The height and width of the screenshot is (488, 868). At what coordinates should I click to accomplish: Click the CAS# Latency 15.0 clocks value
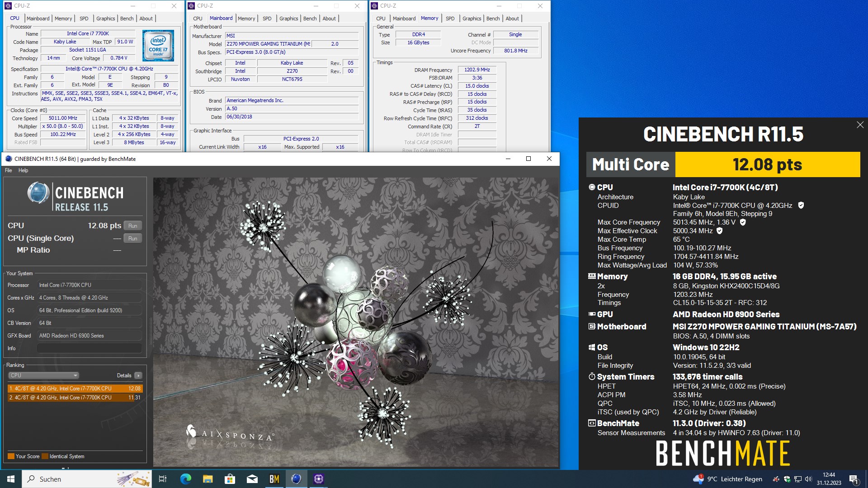477,86
